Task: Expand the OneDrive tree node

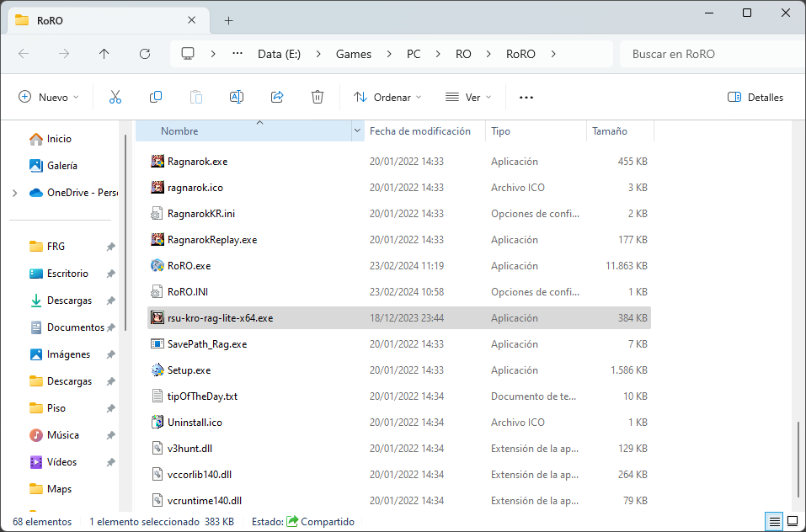Action: pyautogui.click(x=14, y=193)
